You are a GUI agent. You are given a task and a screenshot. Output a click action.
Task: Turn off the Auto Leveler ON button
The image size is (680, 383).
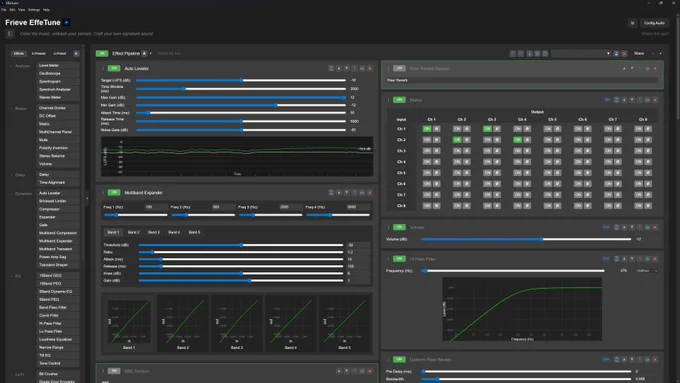[x=114, y=69]
